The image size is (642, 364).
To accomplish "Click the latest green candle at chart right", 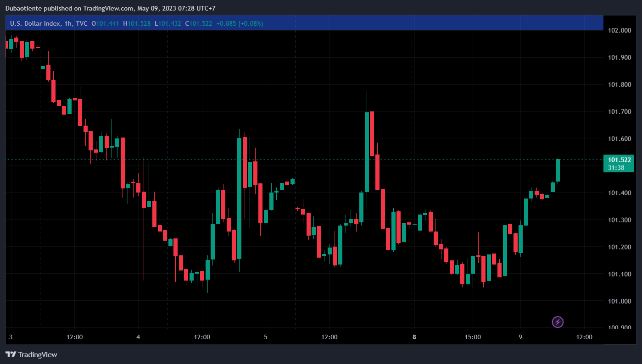I will 558,171.
